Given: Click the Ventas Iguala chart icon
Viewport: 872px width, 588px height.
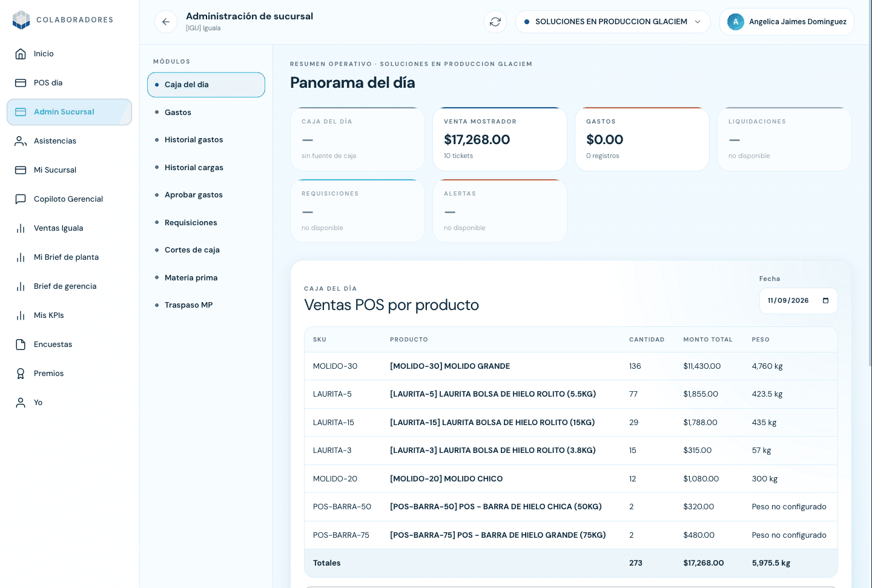Looking at the screenshot, I should [21, 228].
